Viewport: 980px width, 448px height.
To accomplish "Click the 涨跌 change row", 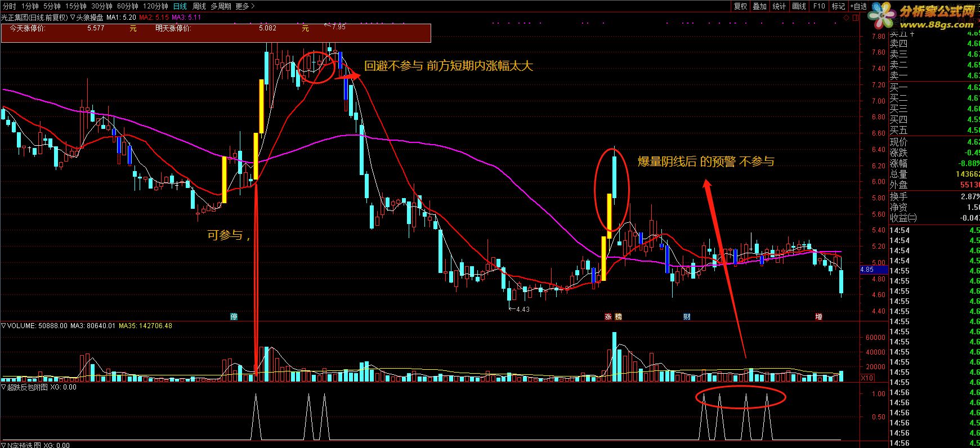I will coord(934,153).
